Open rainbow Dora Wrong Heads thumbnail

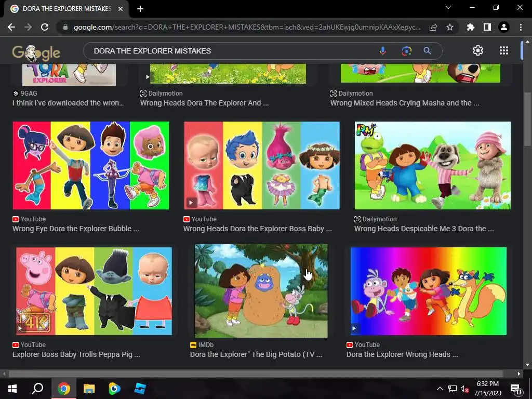point(429,291)
